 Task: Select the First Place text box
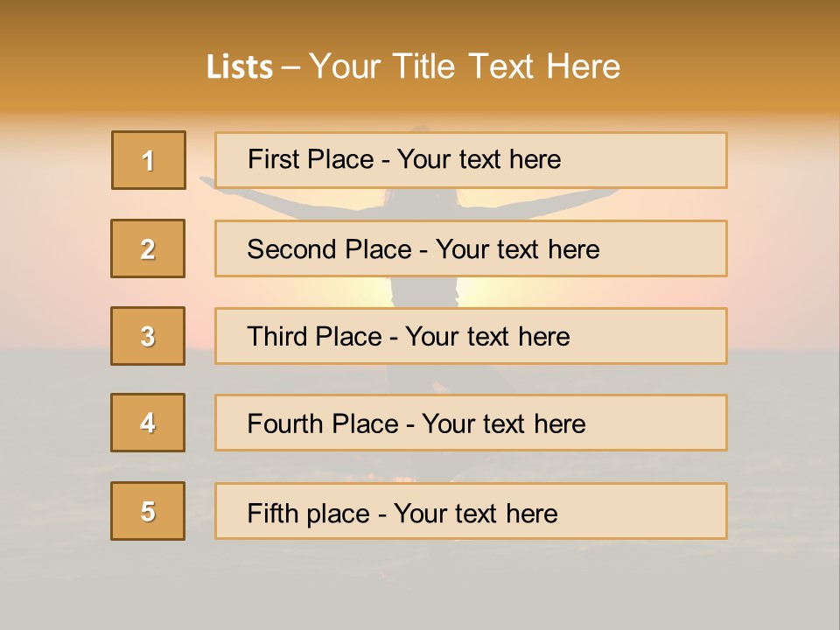471,160
